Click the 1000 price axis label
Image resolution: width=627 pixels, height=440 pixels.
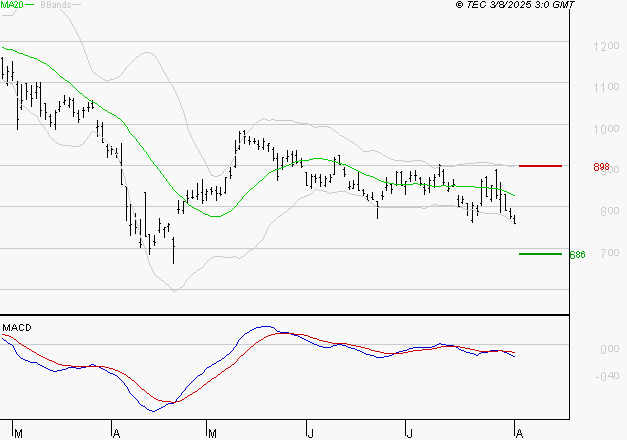coord(606,129)
